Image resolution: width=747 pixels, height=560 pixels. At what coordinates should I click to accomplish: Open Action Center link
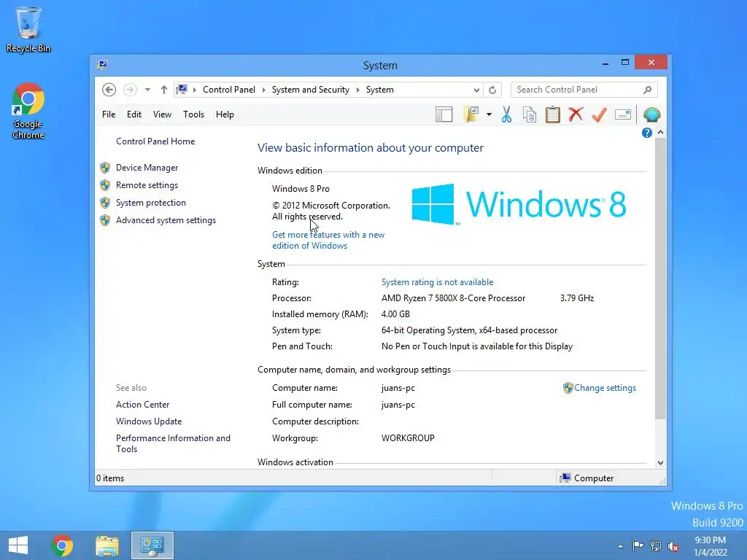pos(142,404)
